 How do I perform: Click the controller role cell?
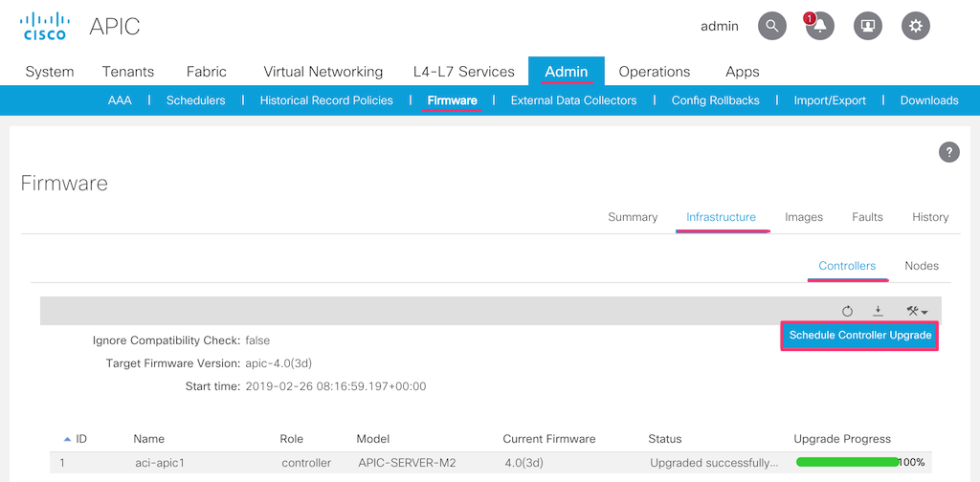click(x=306, y=463)
